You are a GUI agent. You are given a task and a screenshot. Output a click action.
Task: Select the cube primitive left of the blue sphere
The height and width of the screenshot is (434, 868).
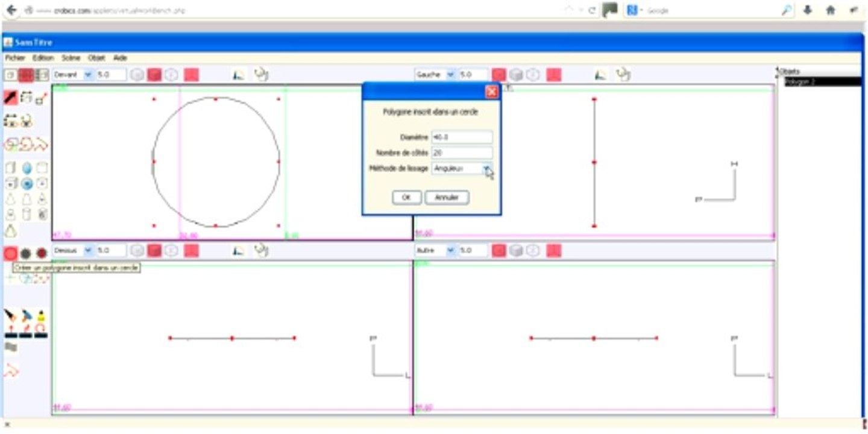pyautogui.click(x=10, y=168)
